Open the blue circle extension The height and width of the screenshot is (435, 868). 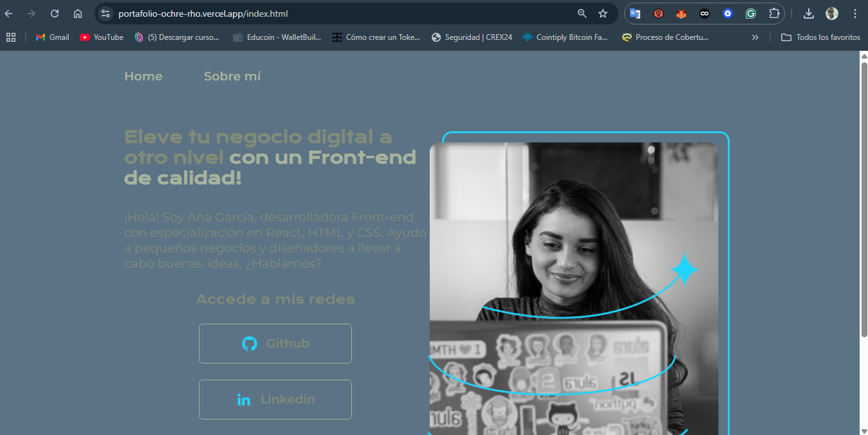[728, 14]
